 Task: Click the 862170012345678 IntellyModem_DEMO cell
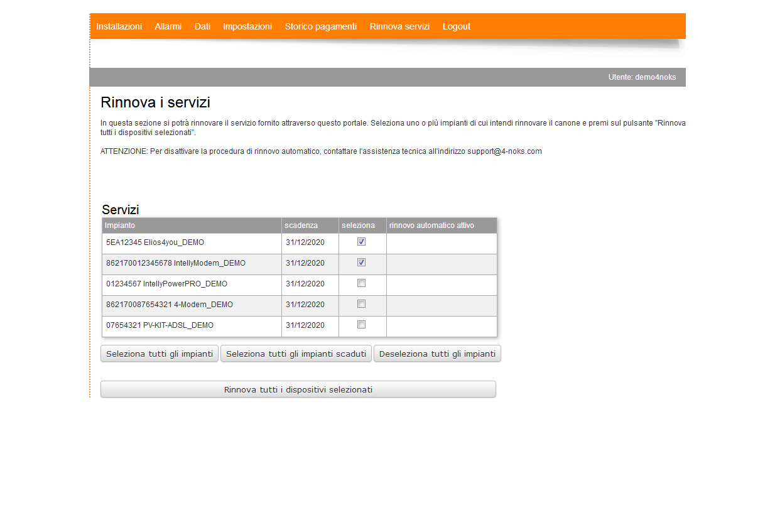tap(192, 264)
